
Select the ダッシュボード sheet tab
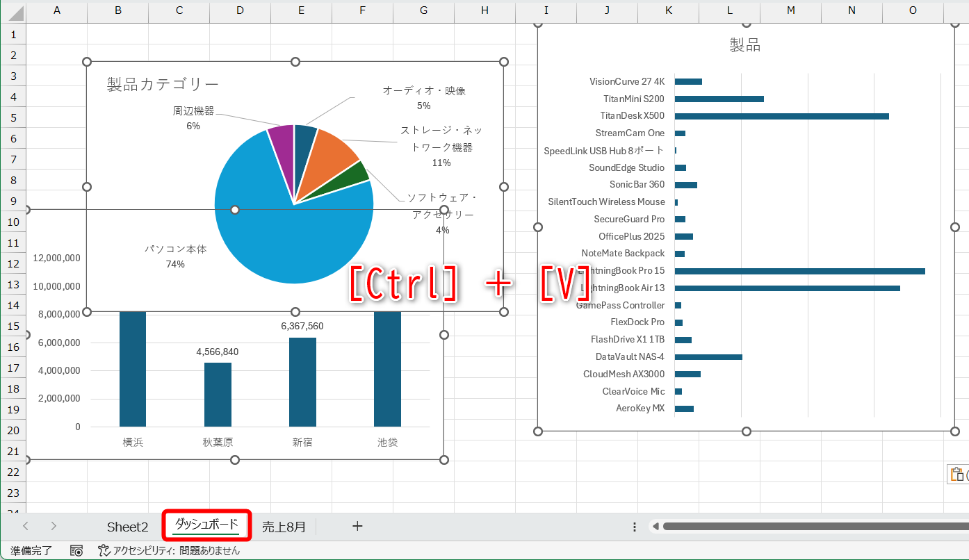tap(206, 525)
